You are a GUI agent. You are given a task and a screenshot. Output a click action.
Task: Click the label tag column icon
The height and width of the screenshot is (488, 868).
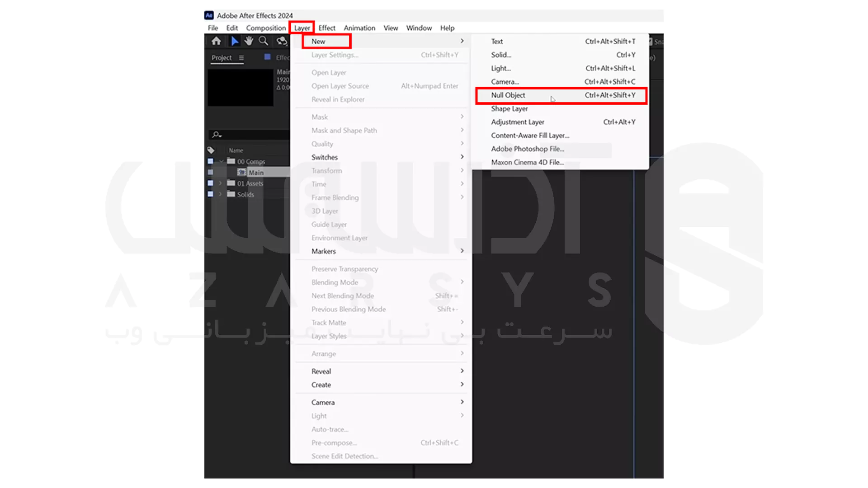click(211, 150)
